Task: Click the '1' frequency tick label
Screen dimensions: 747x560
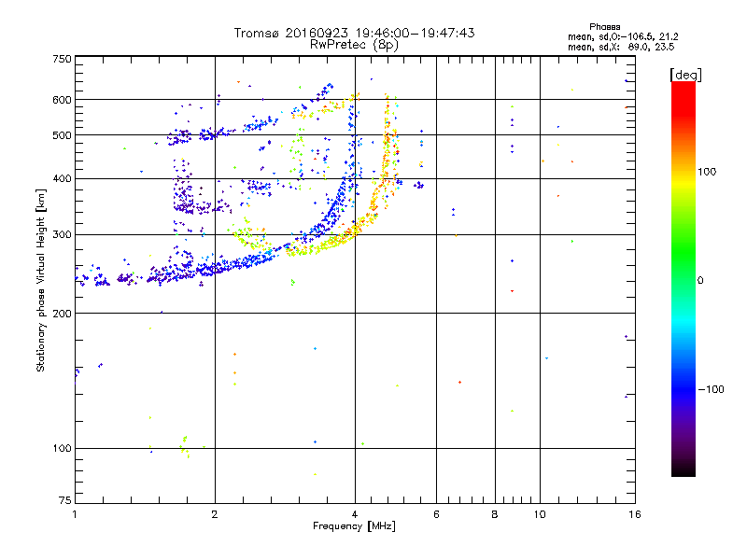Action: tap(75, 514)
